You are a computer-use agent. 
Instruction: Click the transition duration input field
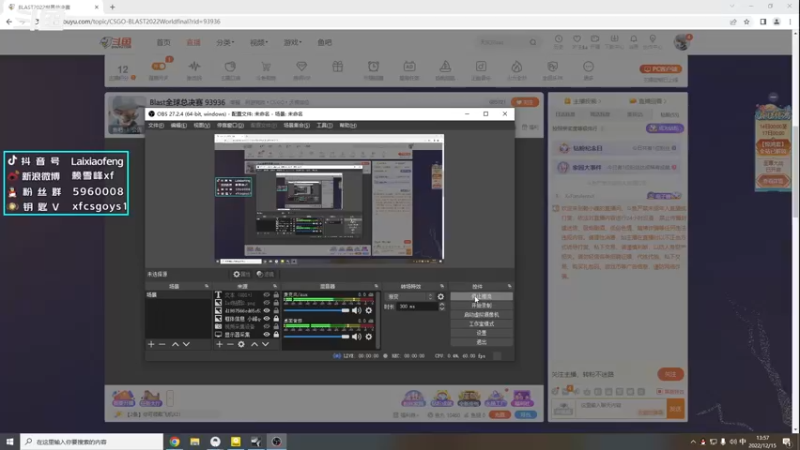point(417,307)
